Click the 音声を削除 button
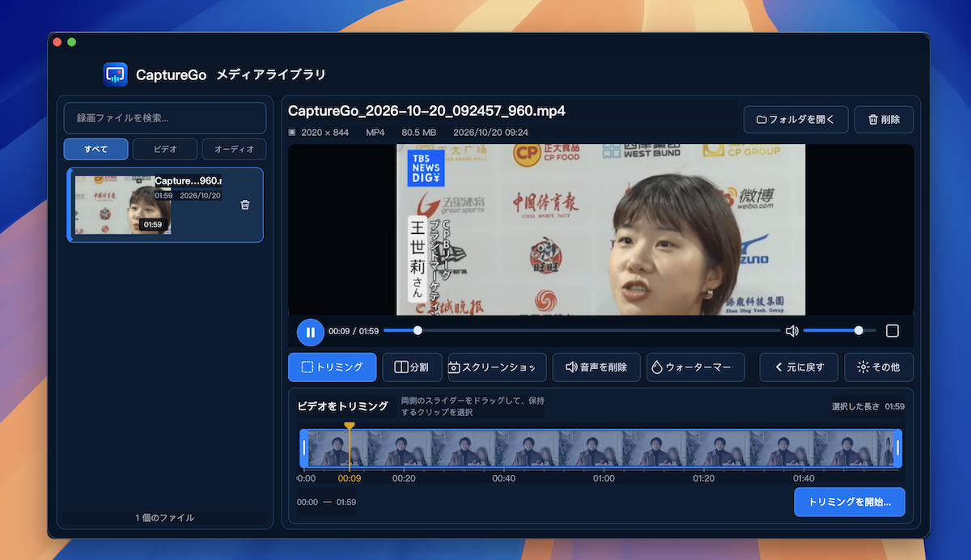 [596, 367]
